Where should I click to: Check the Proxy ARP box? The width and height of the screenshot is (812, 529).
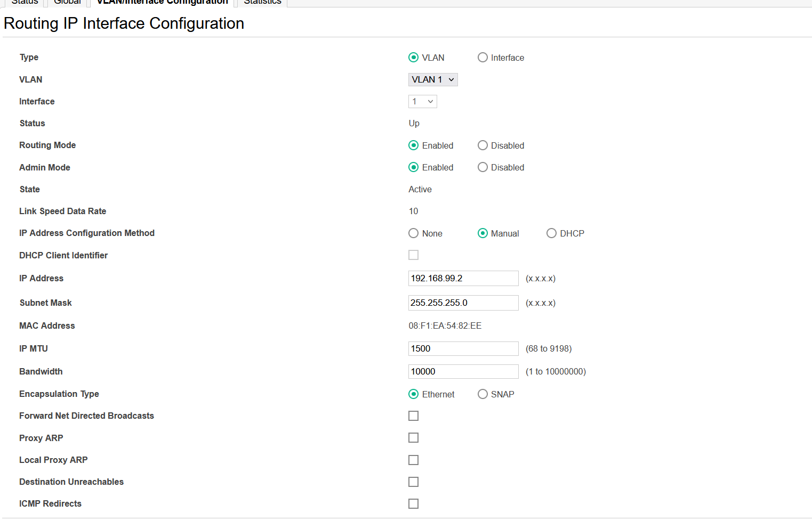tap(413, 438)
